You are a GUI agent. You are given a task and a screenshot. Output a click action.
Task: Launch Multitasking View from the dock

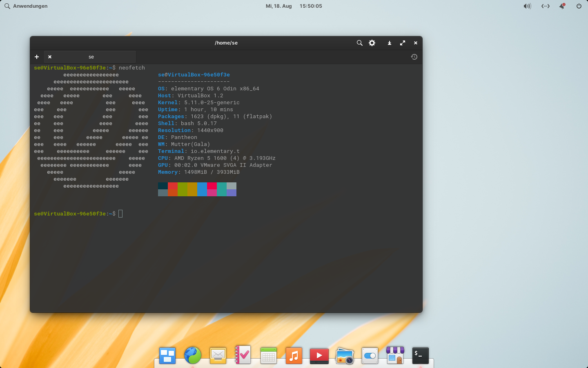click(x=167, y=355)
